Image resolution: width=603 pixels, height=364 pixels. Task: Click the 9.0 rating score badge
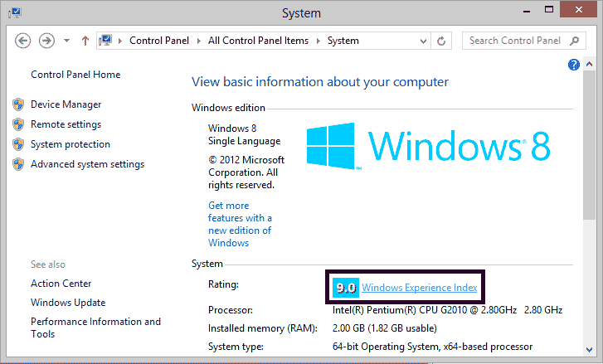(346, 288)
